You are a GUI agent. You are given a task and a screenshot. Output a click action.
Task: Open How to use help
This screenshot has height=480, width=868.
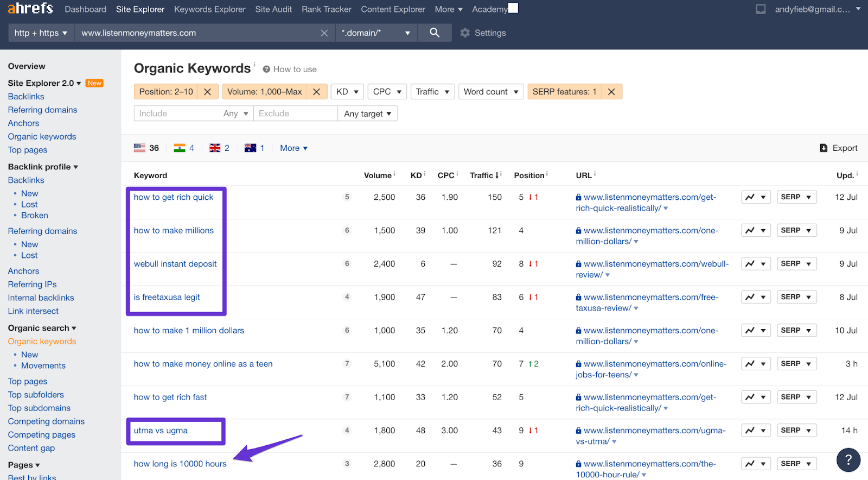point(290,70)
